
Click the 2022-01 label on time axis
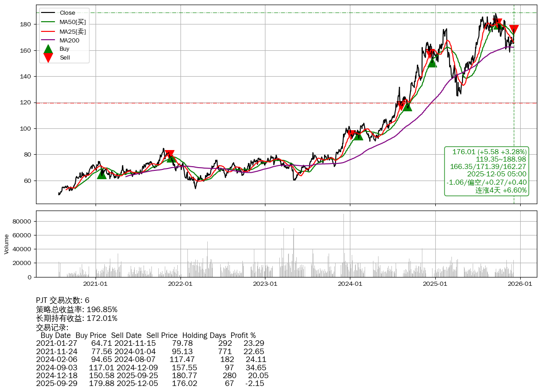(180, 284)
